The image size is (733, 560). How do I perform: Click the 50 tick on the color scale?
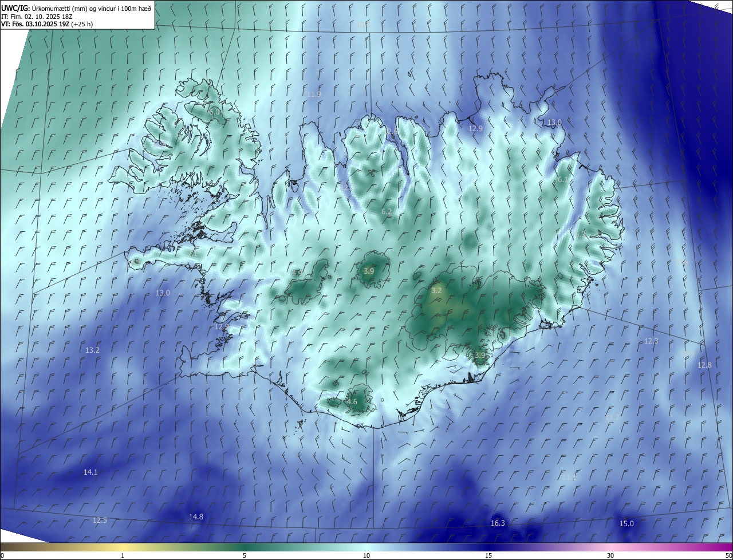click(728, 556)
